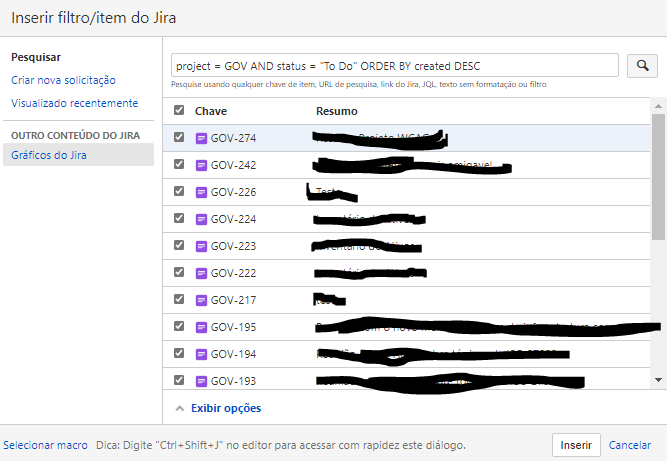Click the Cancelar link
667x461 pixels.
[630, 445]
